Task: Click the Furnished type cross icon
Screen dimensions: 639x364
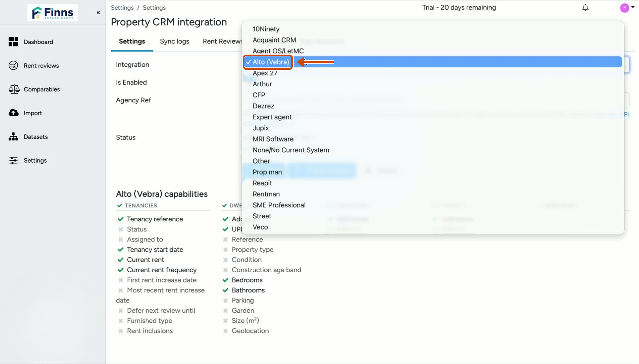Action: pos(120,321)
